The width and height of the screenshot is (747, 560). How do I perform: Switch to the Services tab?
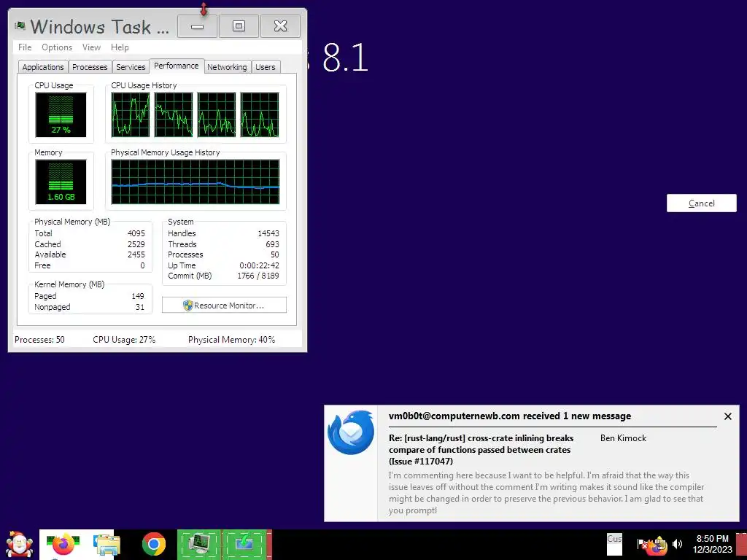coord(131,67)
